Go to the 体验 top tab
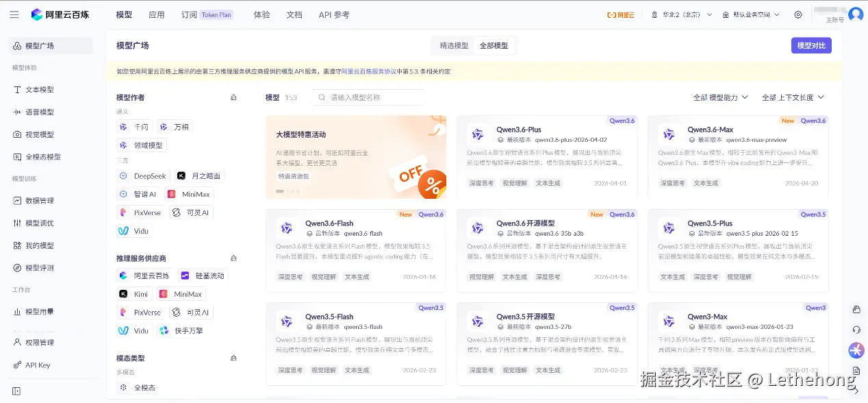The image size is (868, 403). [x=261, y=14]
